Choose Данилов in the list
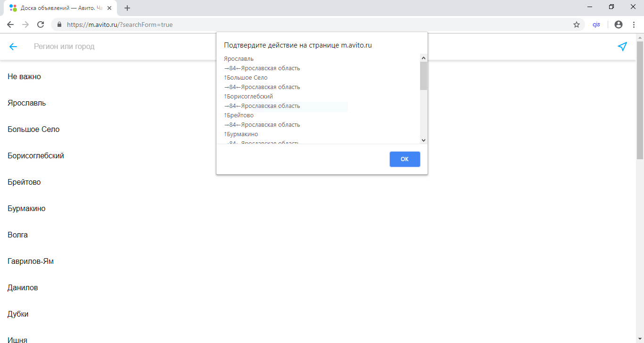644x343 pixels. tap(23, 287)
